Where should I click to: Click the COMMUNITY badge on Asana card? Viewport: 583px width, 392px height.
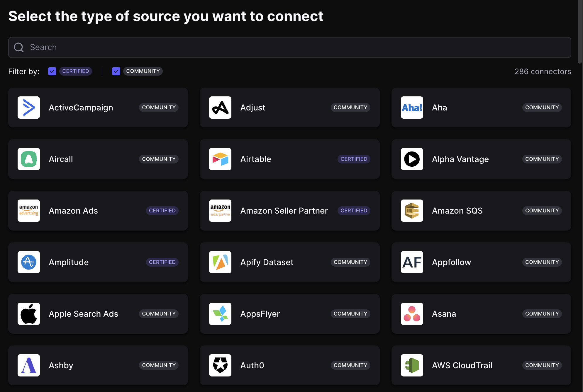tap(542, 314)
